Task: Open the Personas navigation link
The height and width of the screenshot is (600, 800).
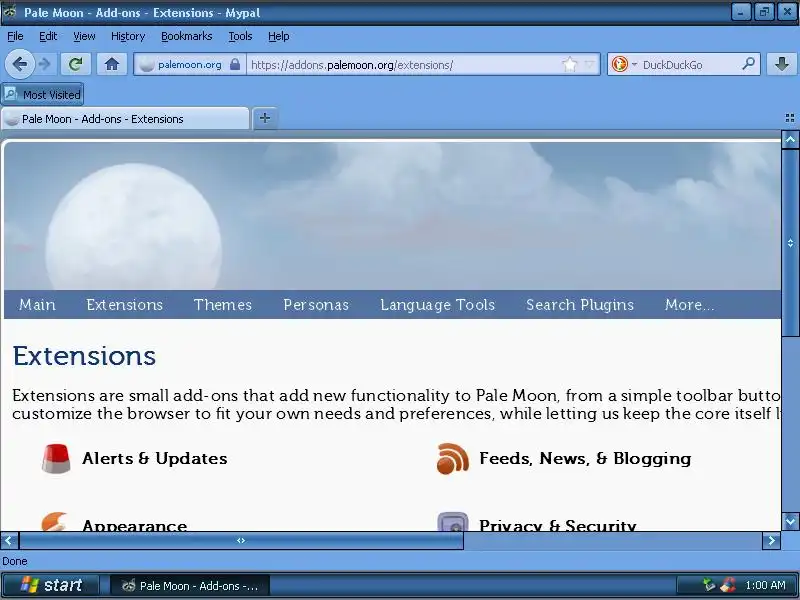Action: (316, 305)
